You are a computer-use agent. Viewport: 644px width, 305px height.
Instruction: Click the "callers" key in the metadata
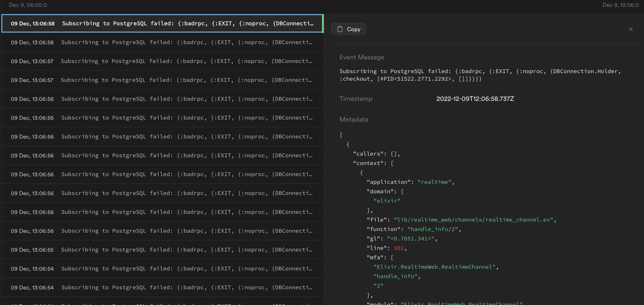(x=368, y=154)
